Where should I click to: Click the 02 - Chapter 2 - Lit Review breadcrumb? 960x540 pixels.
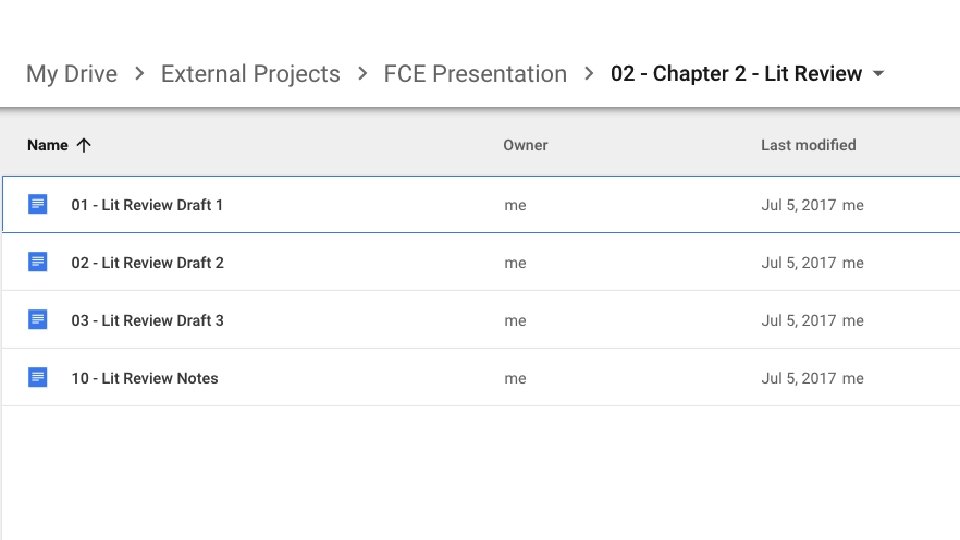[736, 74]
